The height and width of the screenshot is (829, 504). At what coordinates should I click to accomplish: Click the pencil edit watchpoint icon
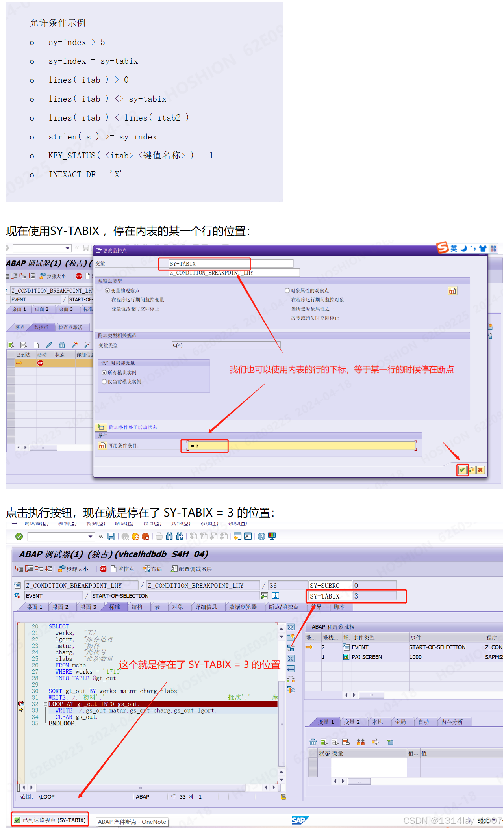tap(49, 345)
